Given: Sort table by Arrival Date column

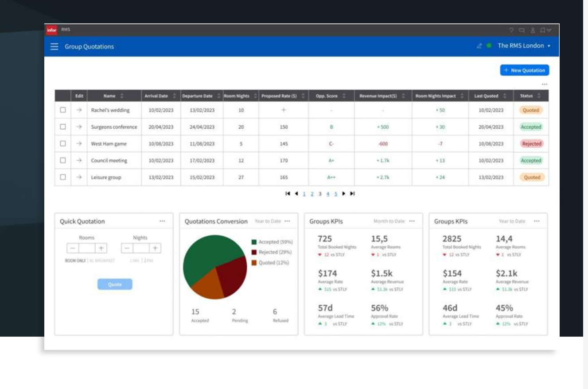Looking at the screenshot, I should click(174, 96).
